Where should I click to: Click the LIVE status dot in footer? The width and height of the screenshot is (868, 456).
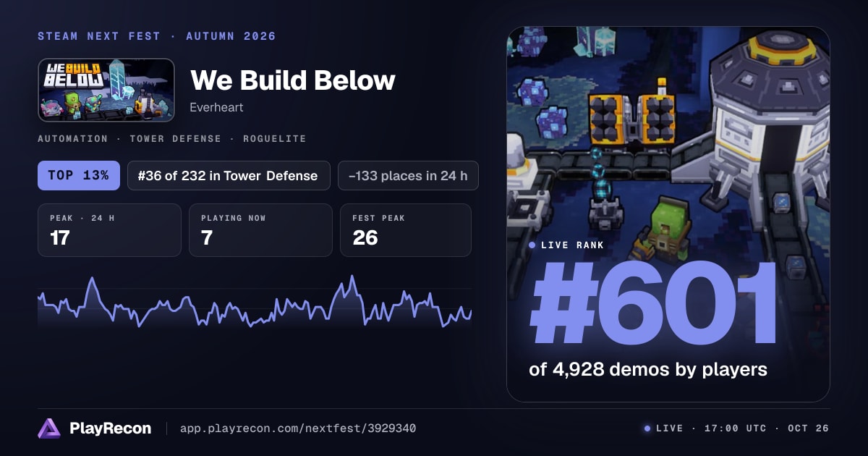pyautogui.click(x=647, y=428)
